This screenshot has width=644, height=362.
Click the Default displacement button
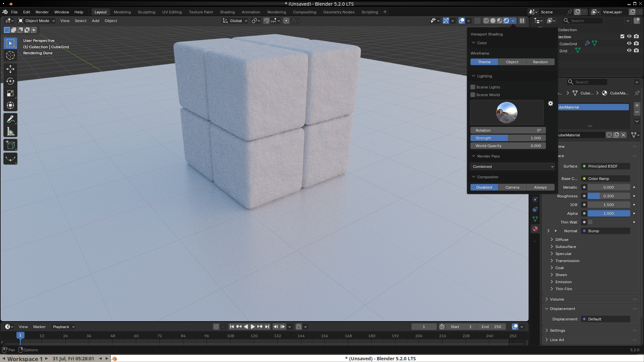605,319
